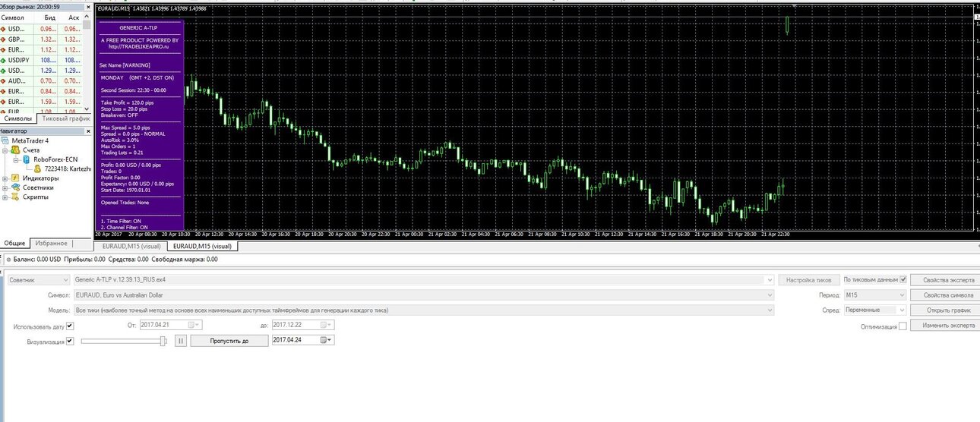
Task: Click the 'Свойства символа' button
Action: click(x=945, y=294)
